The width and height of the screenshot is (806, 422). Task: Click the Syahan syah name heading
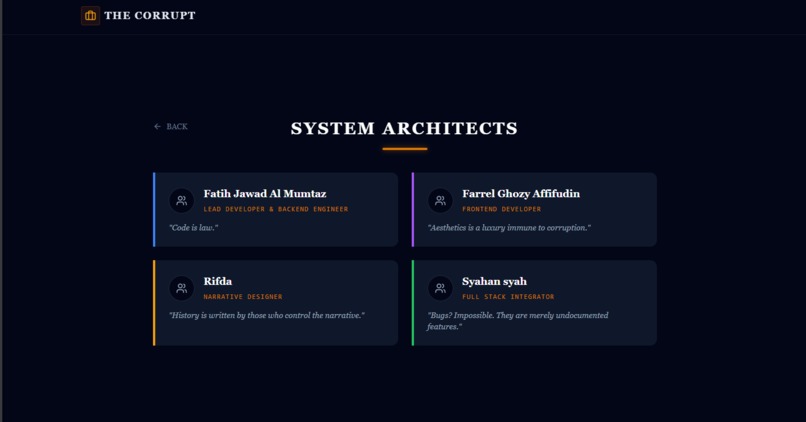point(494,282)
